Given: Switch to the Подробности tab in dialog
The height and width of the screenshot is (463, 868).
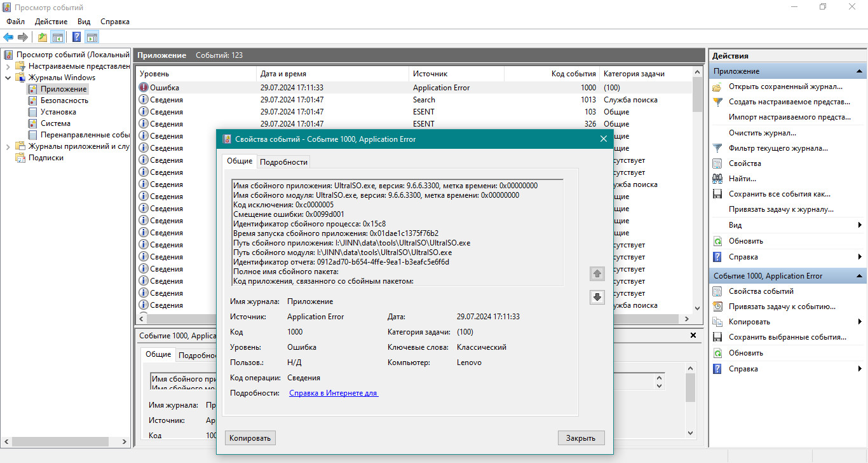Looking at the screenshot, I should [x=283, y=162].
